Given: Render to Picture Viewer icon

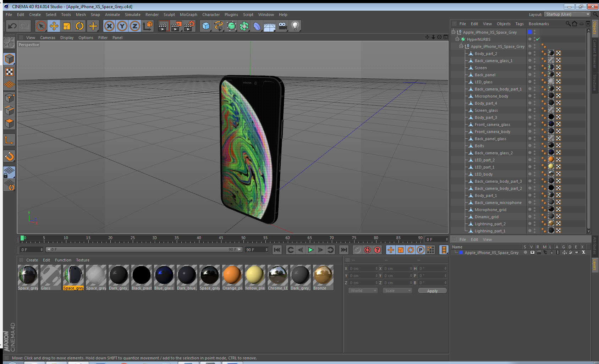Looking at the screenshot, I should pos(176,26).
